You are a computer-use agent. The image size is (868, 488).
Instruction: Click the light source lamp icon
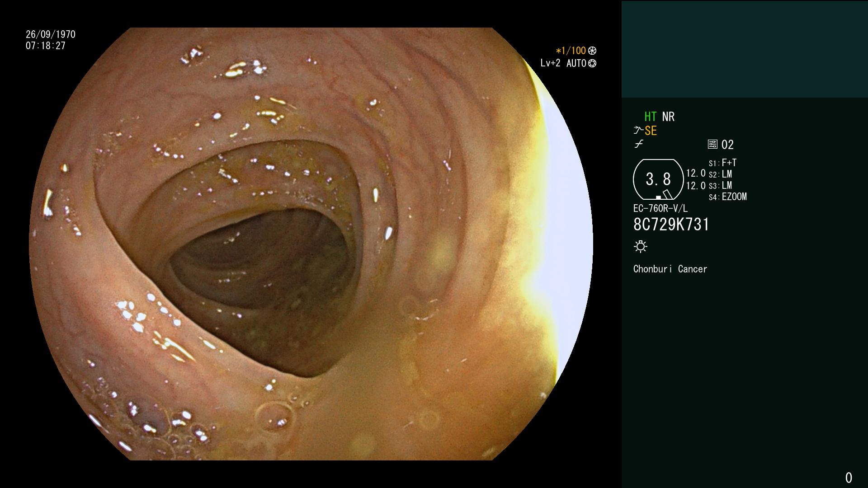point(641,247)
